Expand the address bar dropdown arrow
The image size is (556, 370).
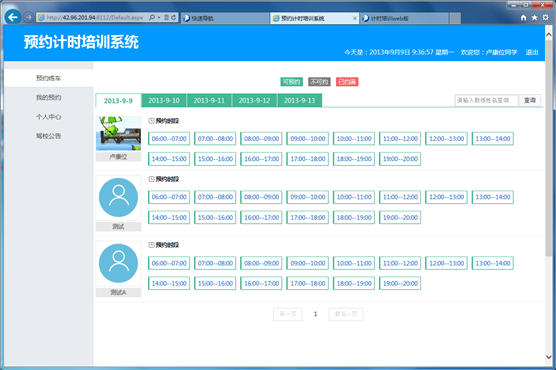159,17
